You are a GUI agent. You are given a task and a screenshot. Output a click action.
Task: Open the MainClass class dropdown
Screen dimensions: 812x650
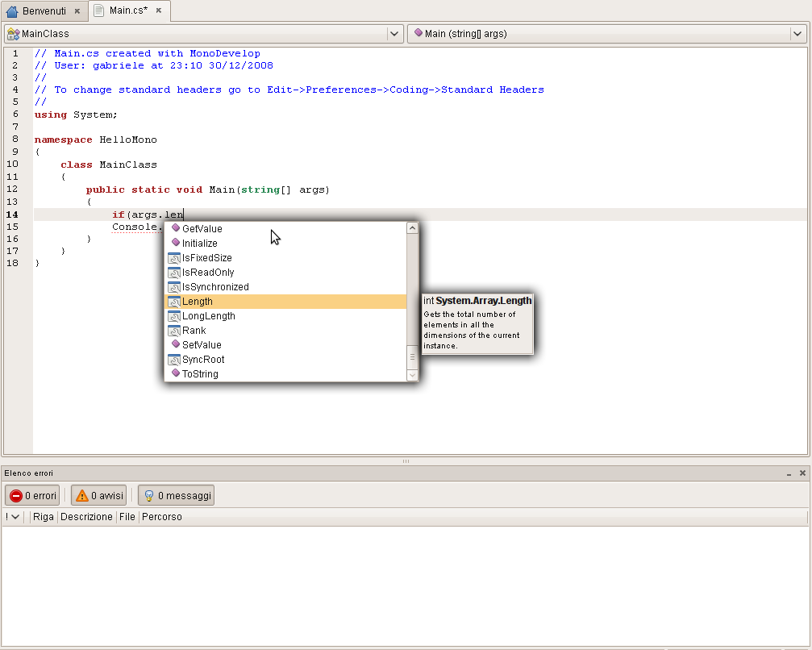394,34
